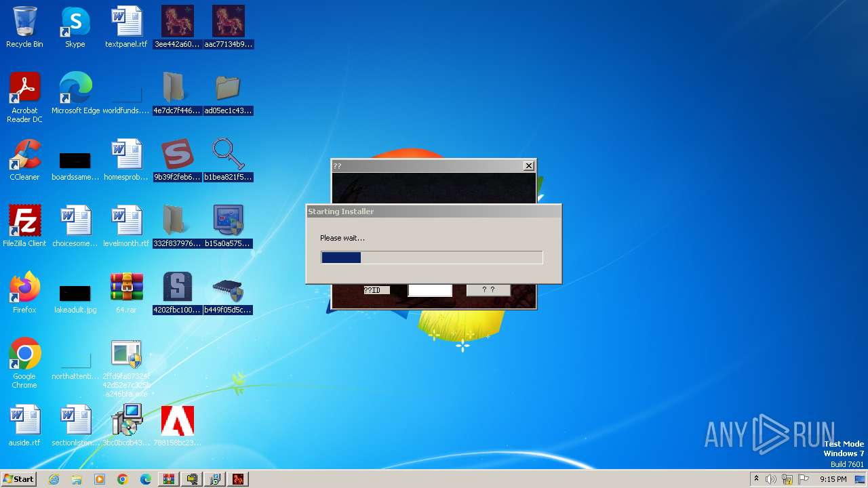
Task: Open the Recycle Bin desktop icon
Action: point(24,27)
